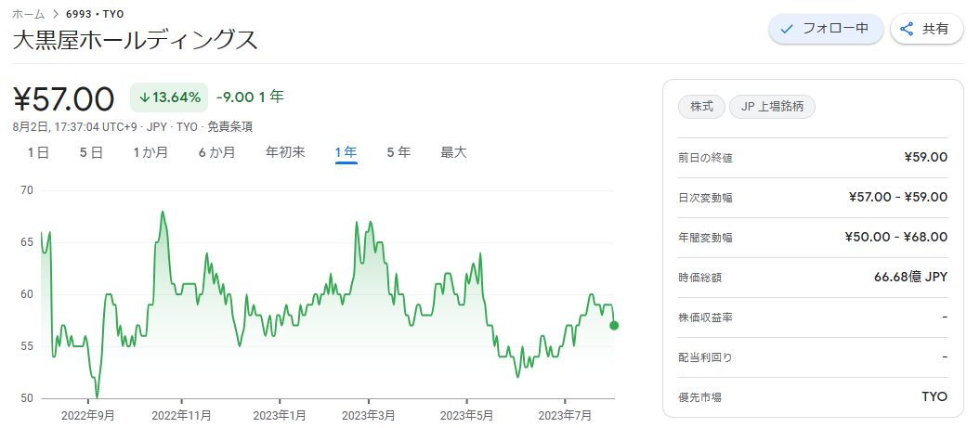
Task: Select the 最大 time range tab
Action: pos(453,152)
